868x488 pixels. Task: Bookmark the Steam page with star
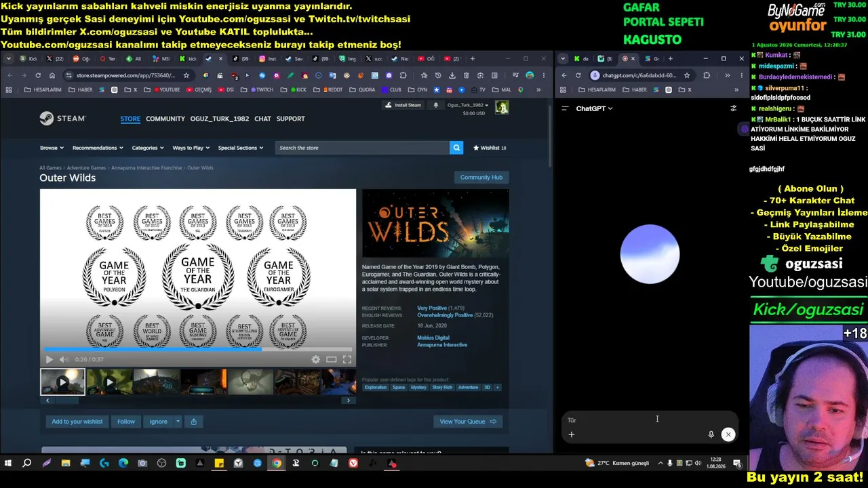tap(186, 75)
